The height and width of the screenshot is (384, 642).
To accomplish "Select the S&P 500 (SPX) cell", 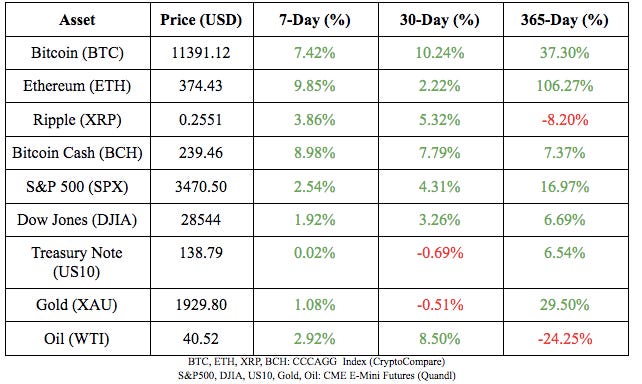I will pyautogui.click(x=77, y=187).
